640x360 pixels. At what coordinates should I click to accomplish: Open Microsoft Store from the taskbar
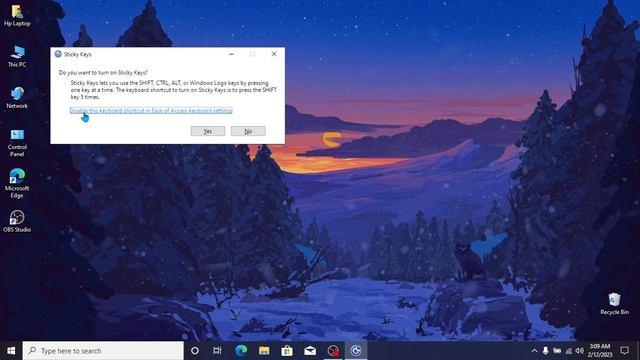[287, 351]
